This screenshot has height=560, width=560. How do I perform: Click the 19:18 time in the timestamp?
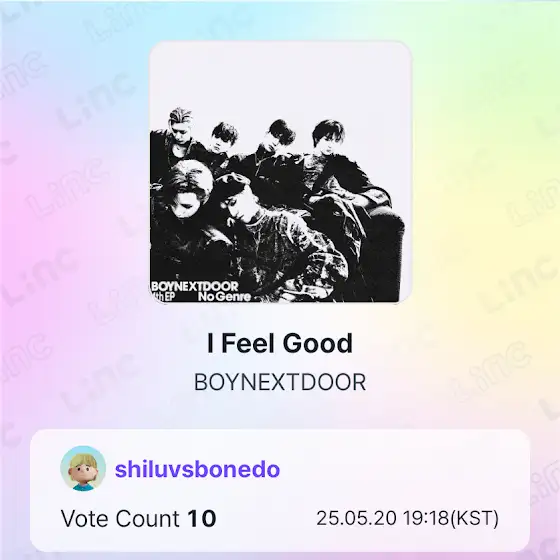point(426,518)
